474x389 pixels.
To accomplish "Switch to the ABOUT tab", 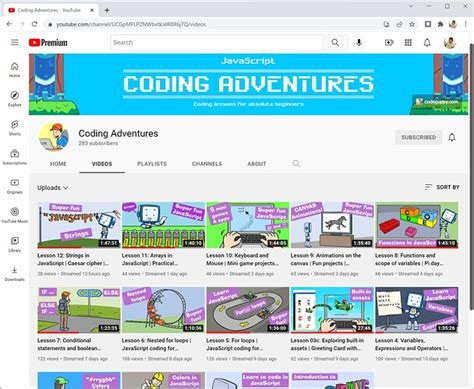I will coord(257,164).
